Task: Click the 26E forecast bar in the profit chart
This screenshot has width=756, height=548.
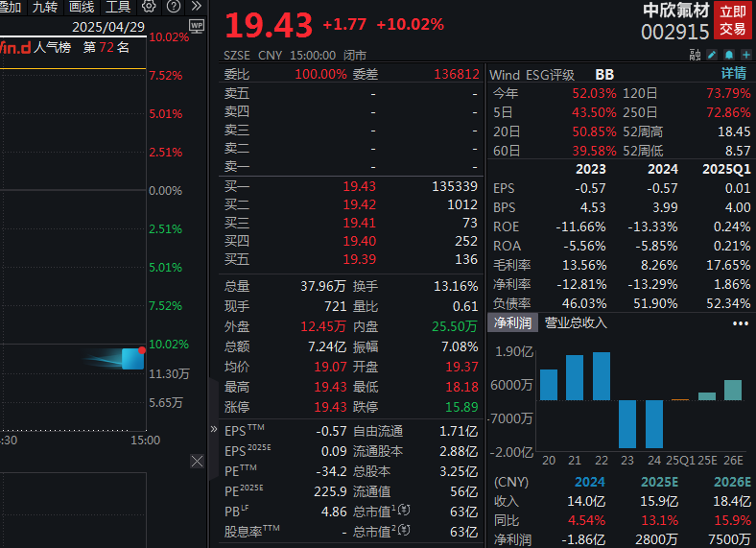Action: 733,391
